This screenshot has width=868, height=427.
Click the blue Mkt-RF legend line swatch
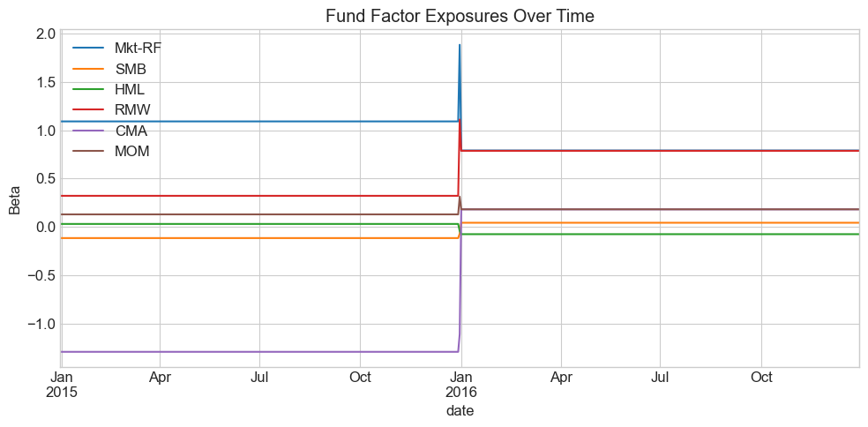click(x=87, y=48)
